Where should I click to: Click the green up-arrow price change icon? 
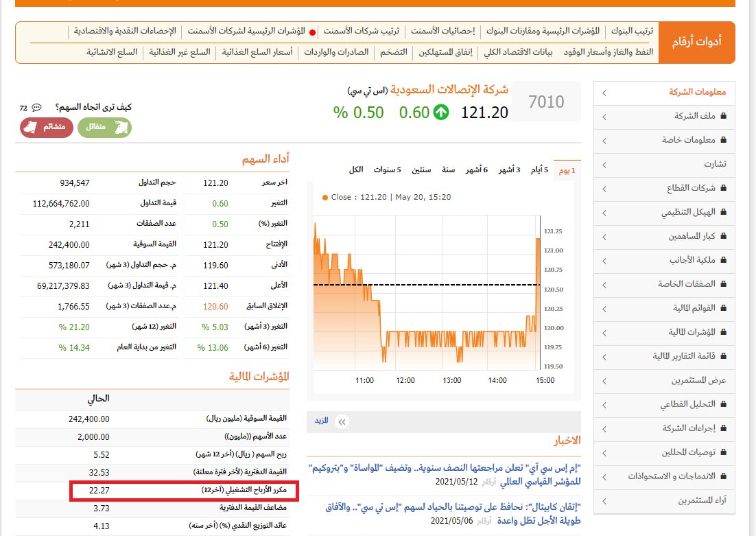tap(440, 112)
